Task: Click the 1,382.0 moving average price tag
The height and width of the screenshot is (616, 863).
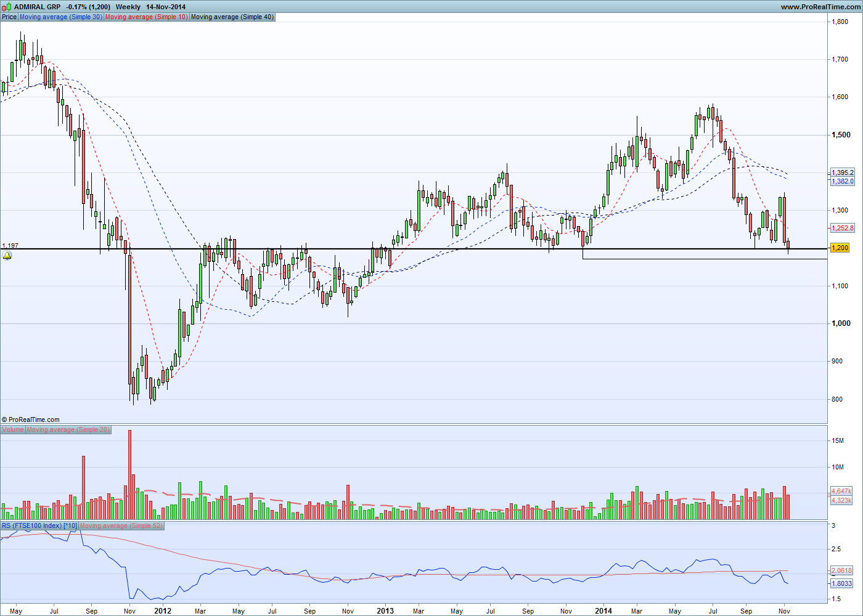Action: (843, 181)
